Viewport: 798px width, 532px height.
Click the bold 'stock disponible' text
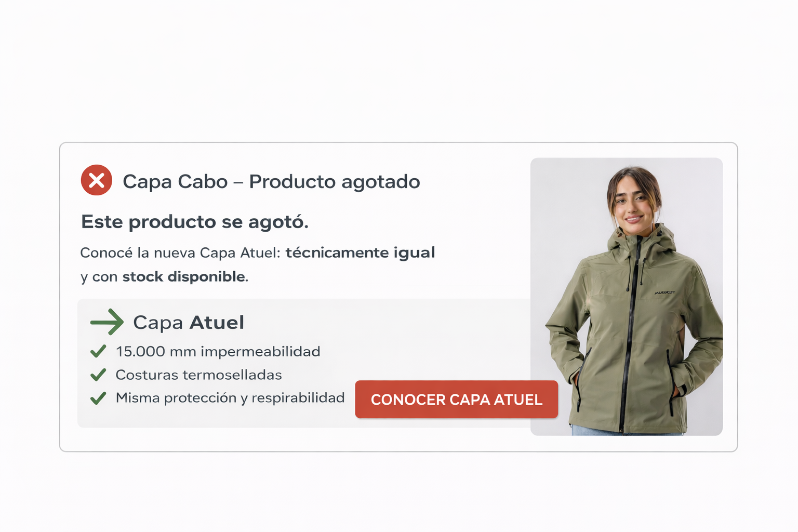coord(184,276)
